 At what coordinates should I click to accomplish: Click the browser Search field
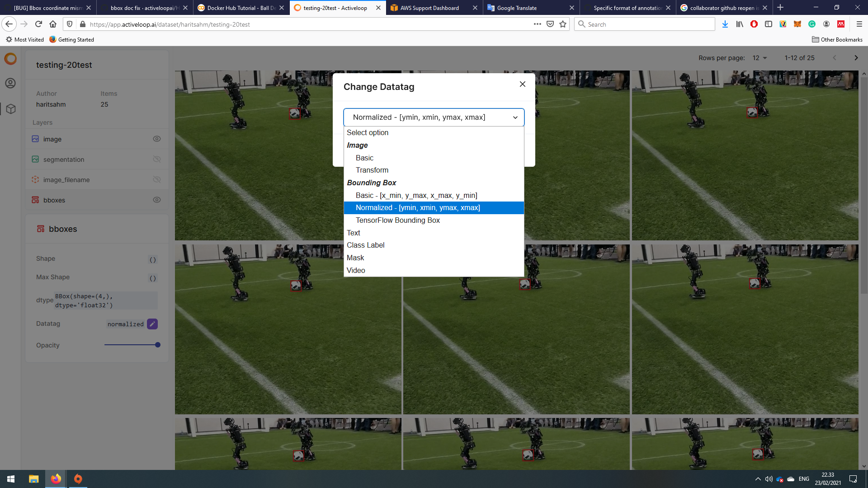click(645, 24)
